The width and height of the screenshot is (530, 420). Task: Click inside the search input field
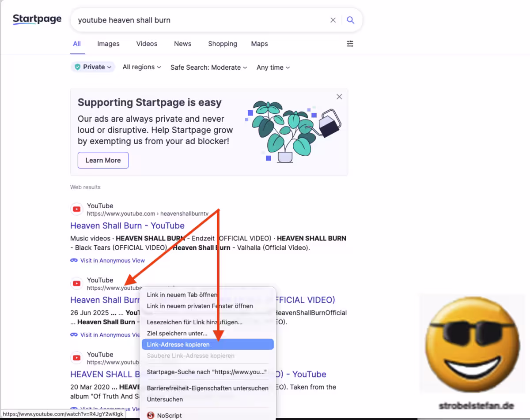(199, 20)
